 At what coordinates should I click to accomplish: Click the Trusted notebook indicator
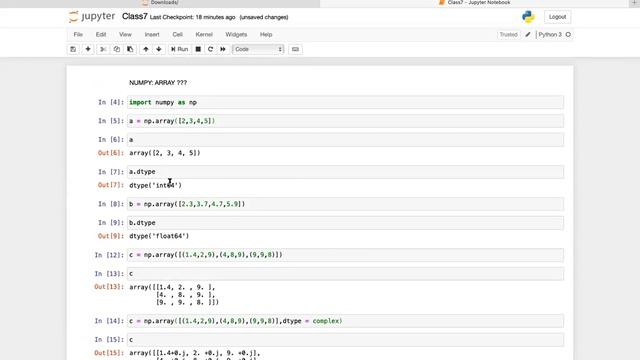(509, 35)
